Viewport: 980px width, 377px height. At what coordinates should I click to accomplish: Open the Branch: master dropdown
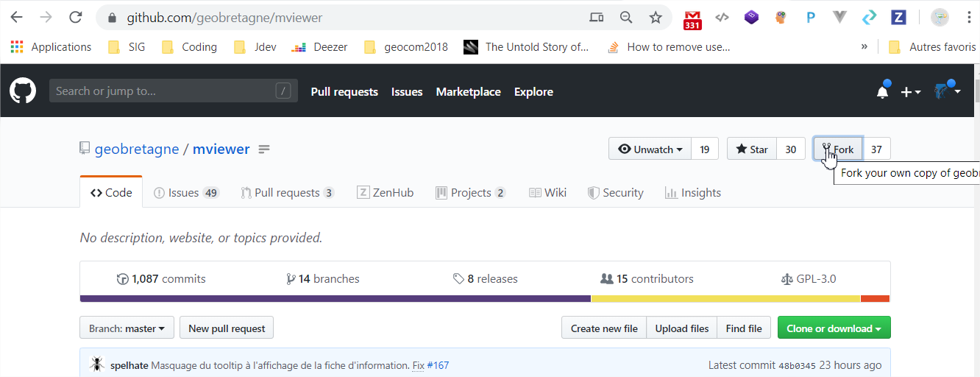pos(127,328)
